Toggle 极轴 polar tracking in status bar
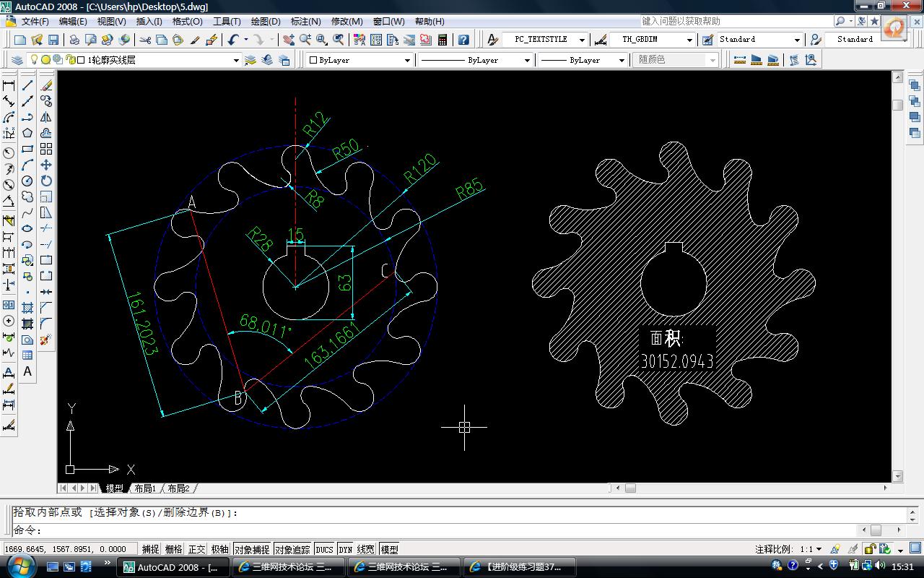 point(220,549)
